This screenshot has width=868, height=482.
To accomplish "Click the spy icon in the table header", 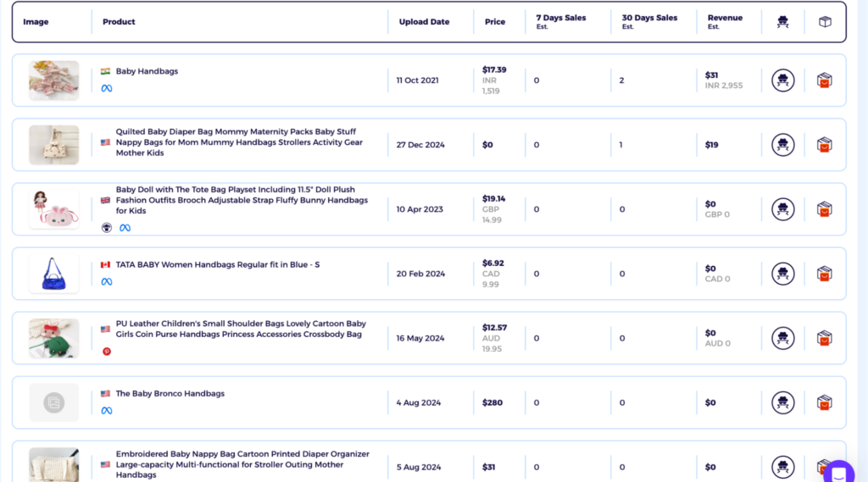I will pos(782,22).
